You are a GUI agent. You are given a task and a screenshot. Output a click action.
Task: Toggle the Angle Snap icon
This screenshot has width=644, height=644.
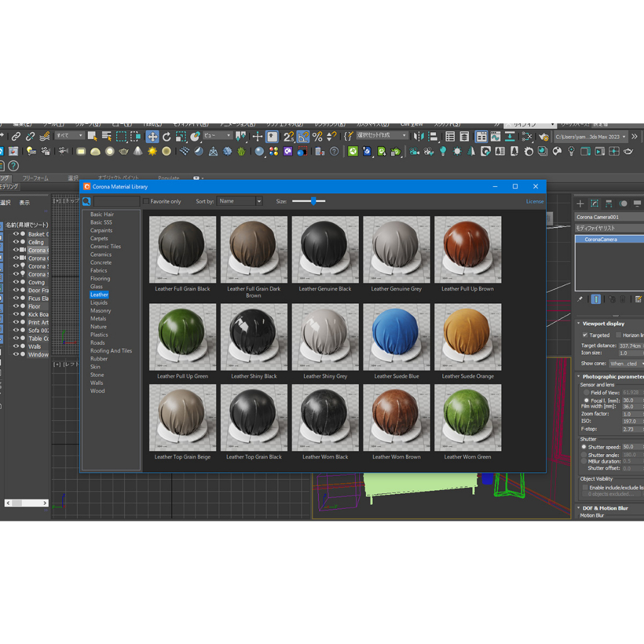(x=303, y=136)
